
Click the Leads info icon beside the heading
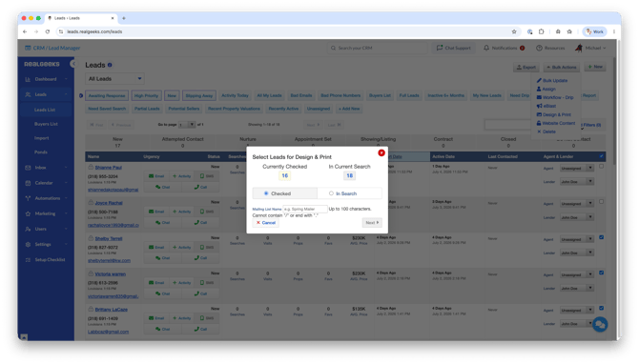coord(110,65)
